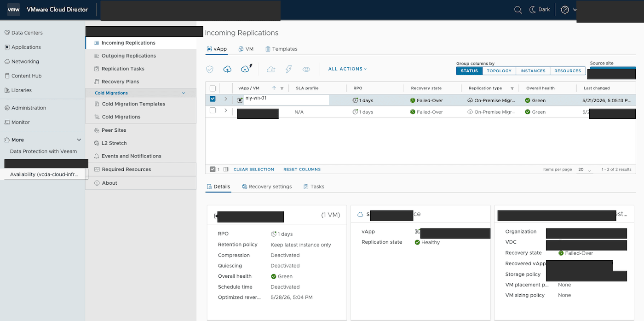Screen dimensions: 644x321
Task: Switch to the vApp tab
Action: [x=217, y=49]
